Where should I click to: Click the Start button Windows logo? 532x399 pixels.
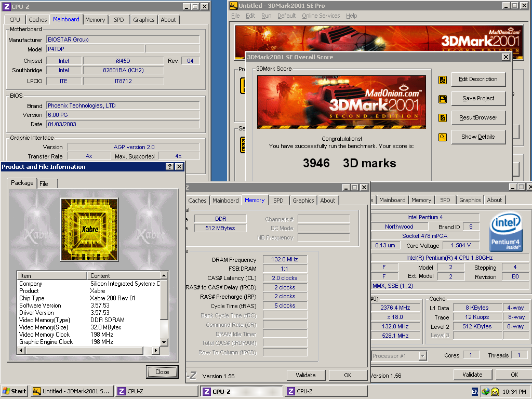6,391
